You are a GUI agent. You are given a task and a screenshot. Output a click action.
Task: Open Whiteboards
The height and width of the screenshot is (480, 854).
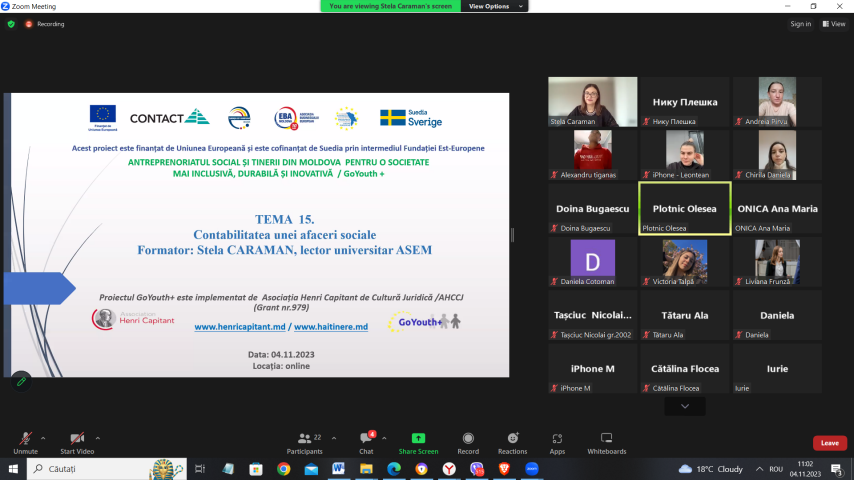click(607, 443)
